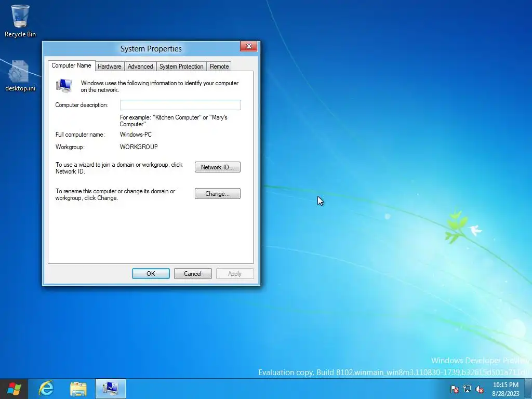This screenshot has width=532, height=399.
Task: Open File Explorer from the taskbar
Action: 78,389
